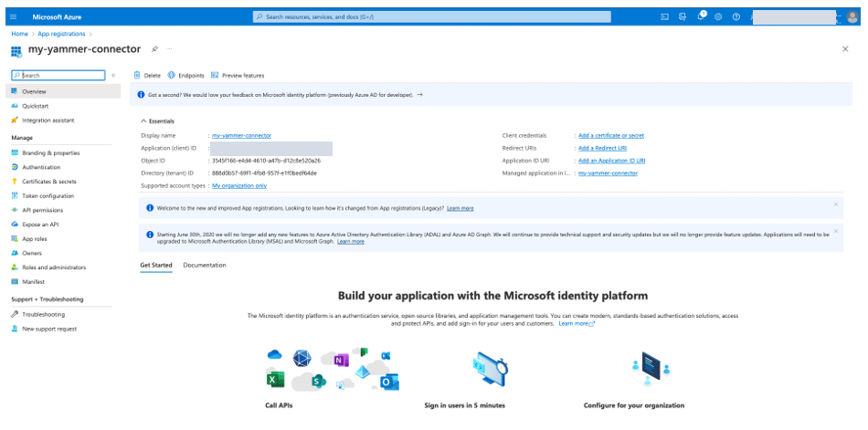Click the Roles and administrators icon
The height and width of the screenshot is (430, 868).
[x=15, y=267]
